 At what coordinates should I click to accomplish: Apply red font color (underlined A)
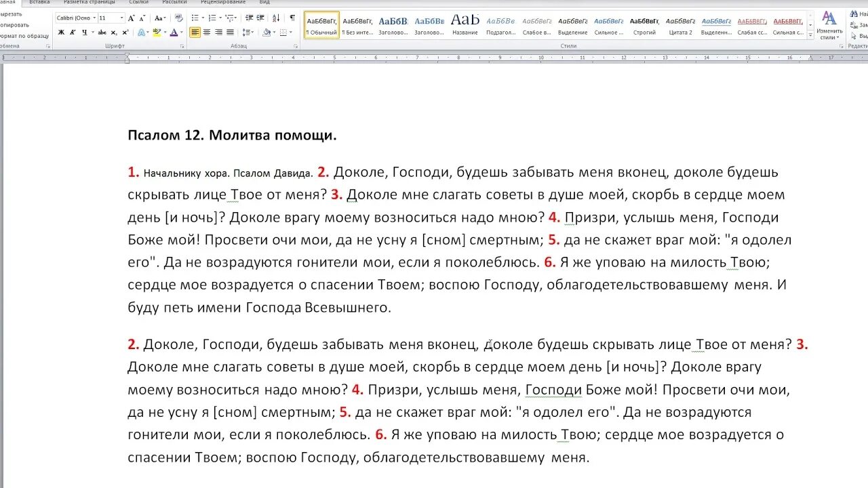click(x=174, y=32)
